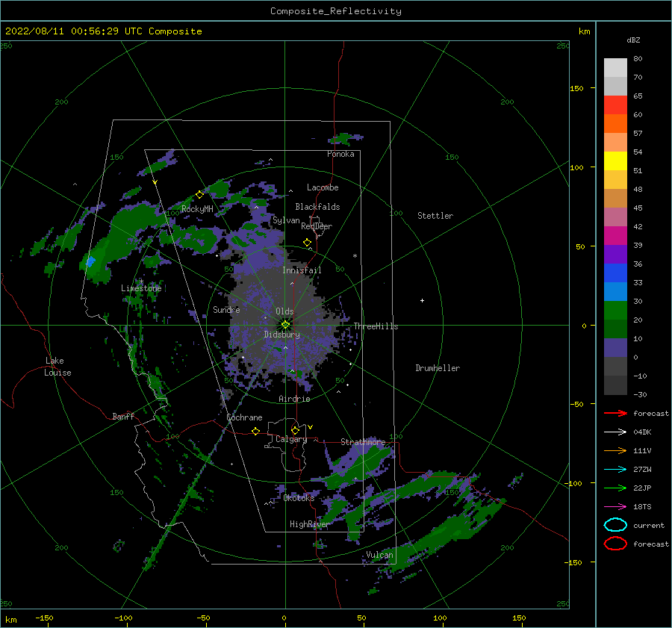
Task: Click the green 22JP arrow icon
Action: point(615,488)
